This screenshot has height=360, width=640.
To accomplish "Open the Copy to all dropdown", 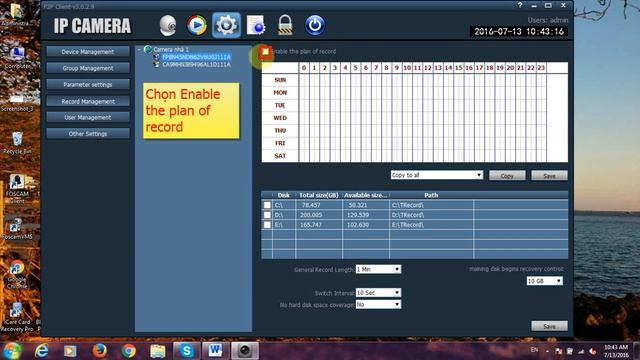I will (x=437, y=175).
